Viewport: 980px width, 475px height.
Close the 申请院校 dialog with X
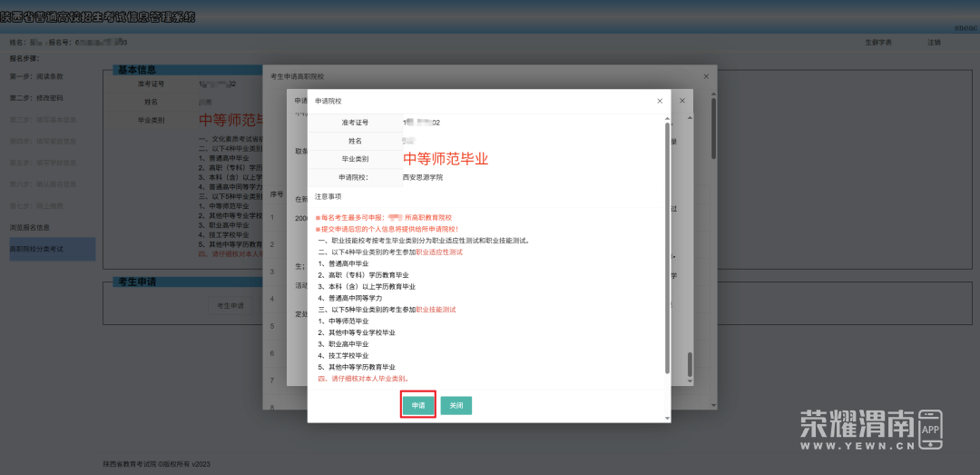(660, 101)
